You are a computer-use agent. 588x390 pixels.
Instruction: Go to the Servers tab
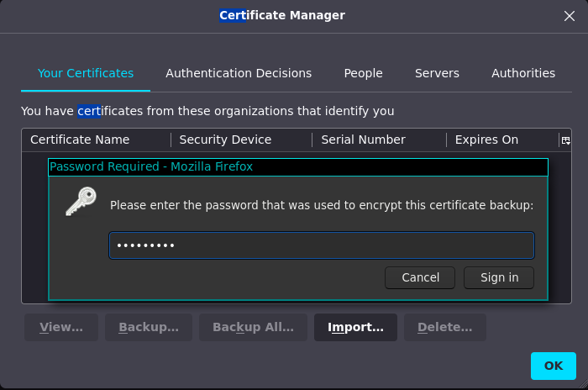point(437,73)
